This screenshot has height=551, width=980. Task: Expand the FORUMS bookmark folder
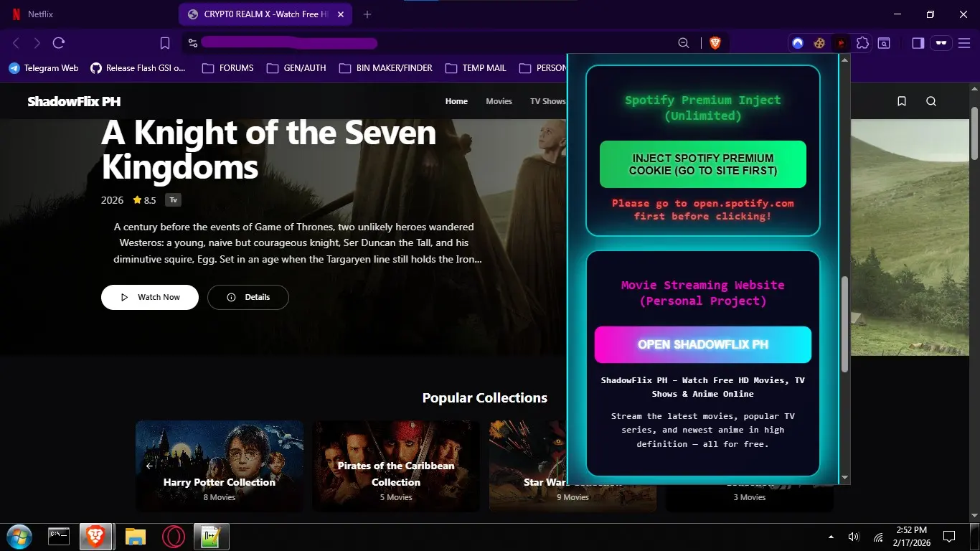[228, 68]
